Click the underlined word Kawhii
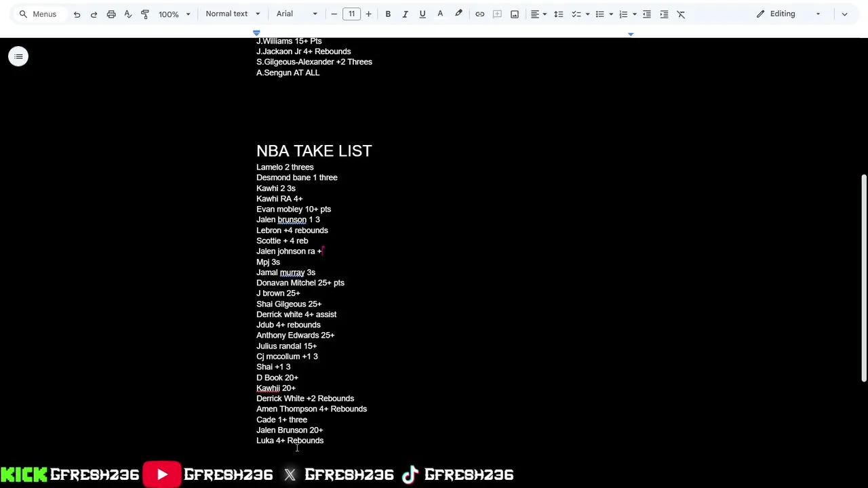Image resolution: width=868 pixels, height=488 pixels. click(268, 388)
